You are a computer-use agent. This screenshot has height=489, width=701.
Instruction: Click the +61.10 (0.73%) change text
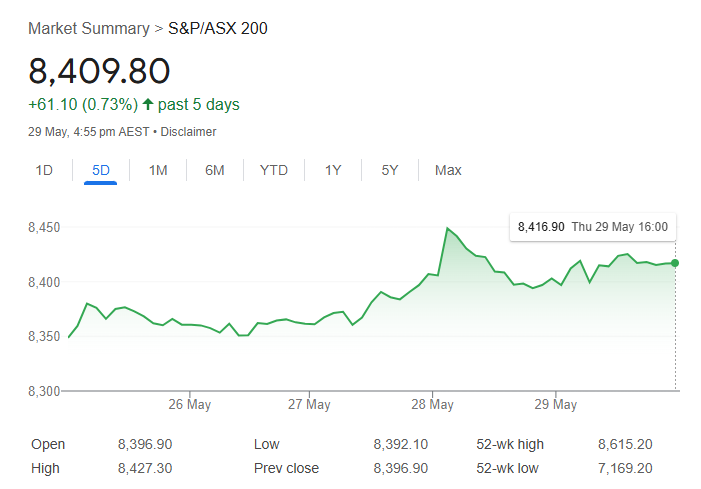pos(83,105)
